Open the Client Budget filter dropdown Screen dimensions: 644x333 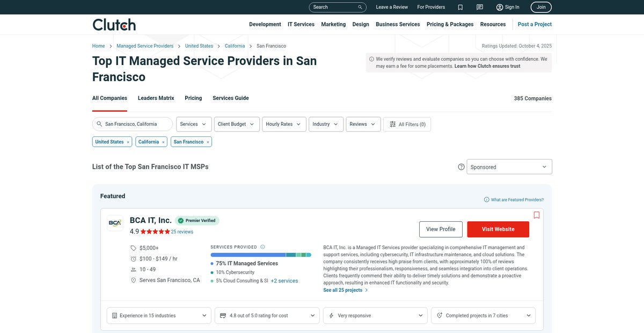[237, 124]
